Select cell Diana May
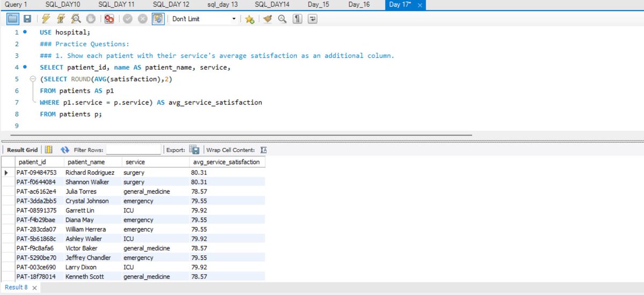This screenshot has width=644, height=295. click(92, 220)
